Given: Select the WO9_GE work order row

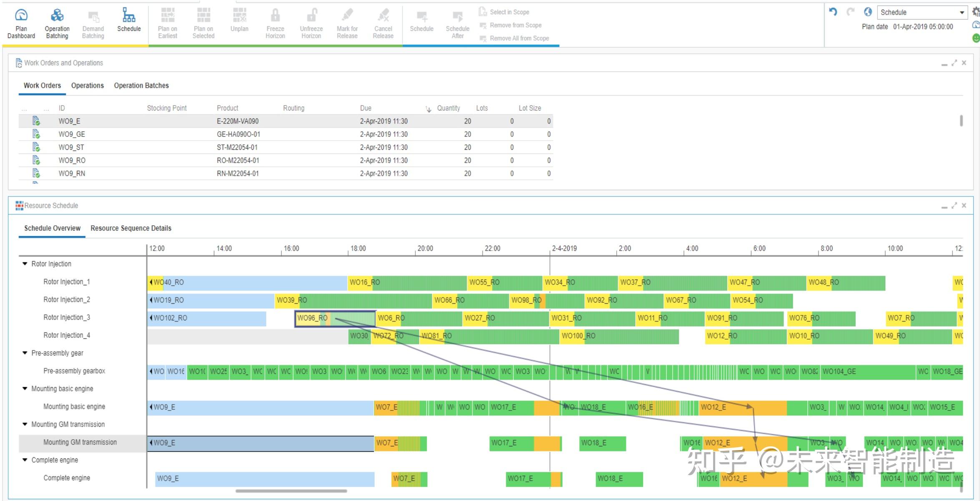Looking at the screenshot, I should click(x=72, y=134).
